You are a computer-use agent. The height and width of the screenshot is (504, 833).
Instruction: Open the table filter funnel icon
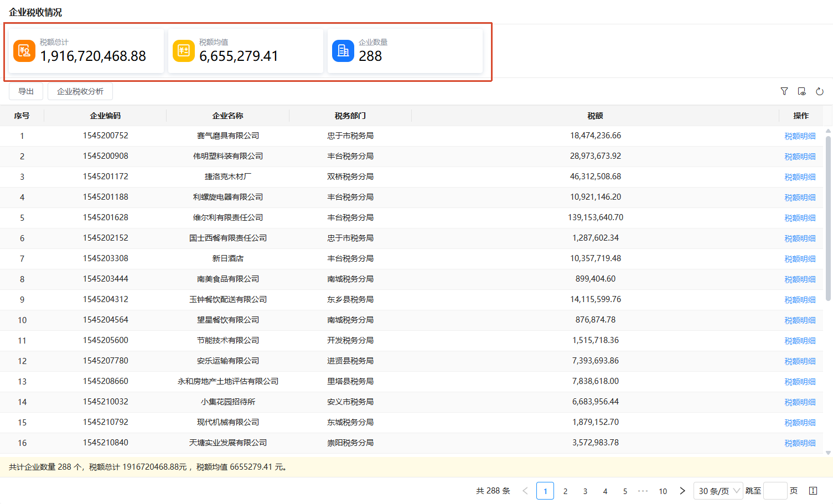click(x=784, y=91)
